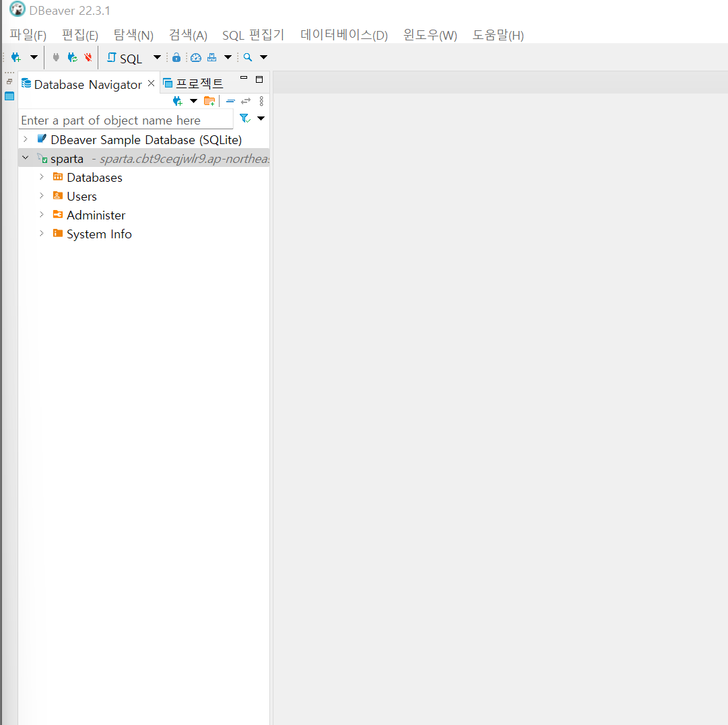The width and height of the screenshot is (728, 725).
Task: Open the filter settings dropdown arrow
Action: [261, 118]
